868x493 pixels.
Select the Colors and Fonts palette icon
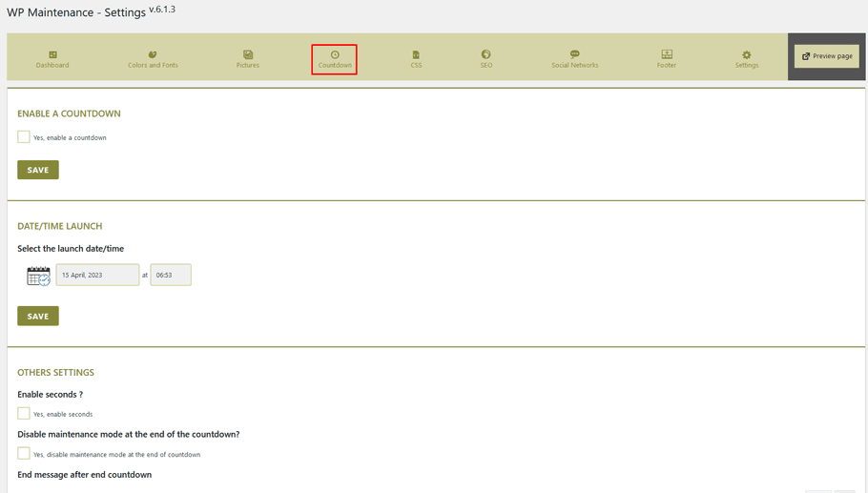[153, 54]
